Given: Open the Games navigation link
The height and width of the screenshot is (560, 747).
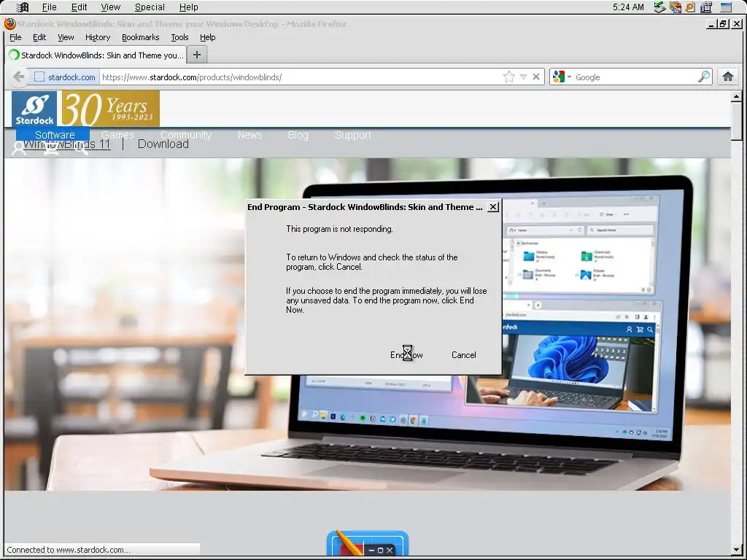Looking at the screenshot, I should tap(117, 135).
